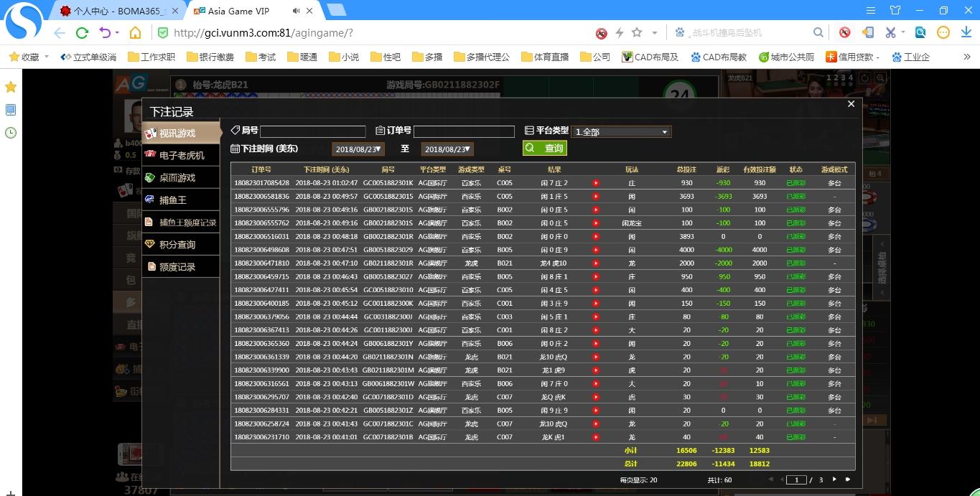The height and width of the screenshot is (496, 980).
Task: Go to next page of records
Action: (x=834, y=479)
